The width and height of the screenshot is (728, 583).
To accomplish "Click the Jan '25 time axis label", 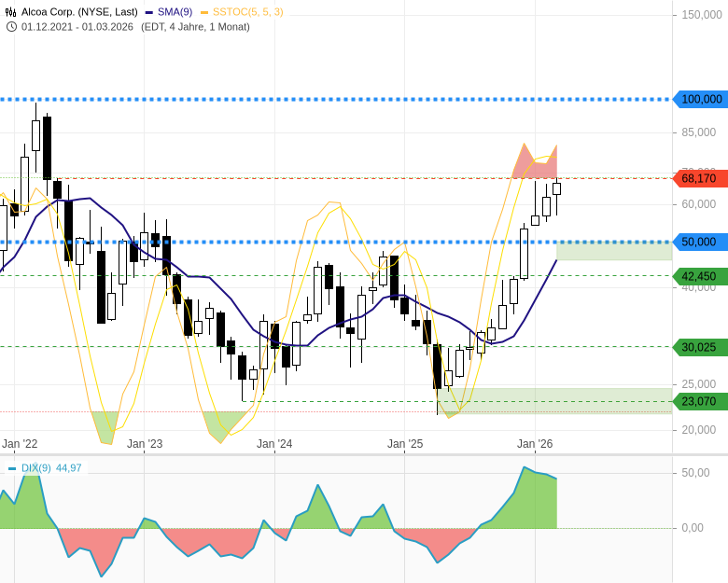I will click(x=405, y=444).
